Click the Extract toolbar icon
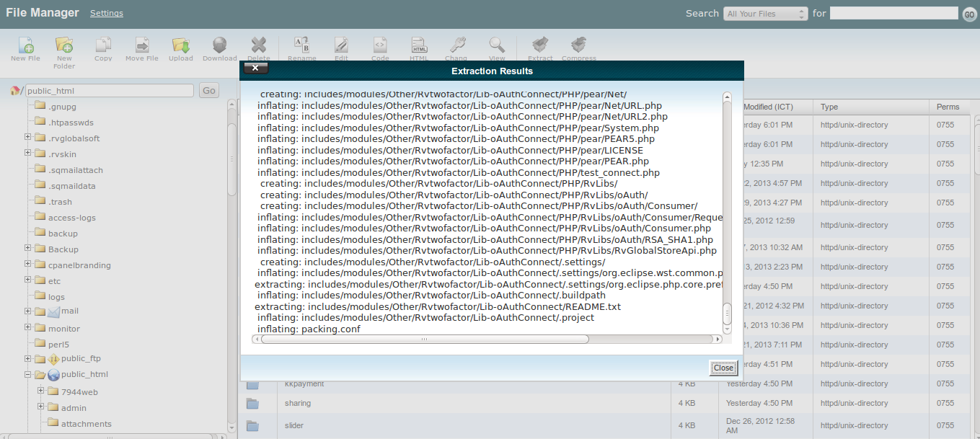Screen dimensions: 980x439 click(539, 45)
